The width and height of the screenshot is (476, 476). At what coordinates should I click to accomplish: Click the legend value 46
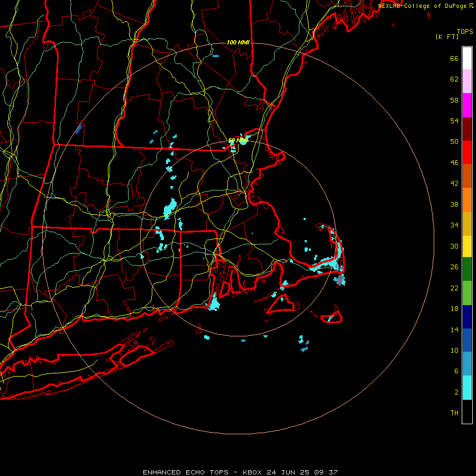click(454, 163)
